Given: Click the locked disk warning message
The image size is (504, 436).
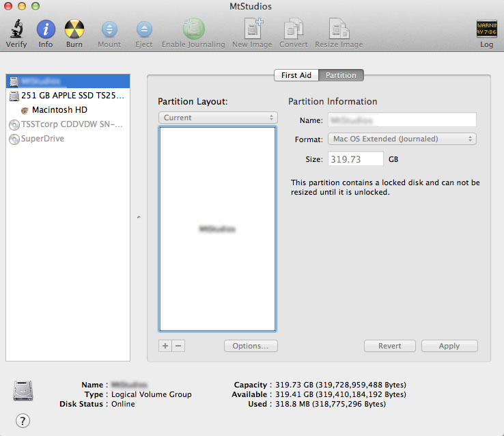Looking at the screenshot, I should 385,187.
